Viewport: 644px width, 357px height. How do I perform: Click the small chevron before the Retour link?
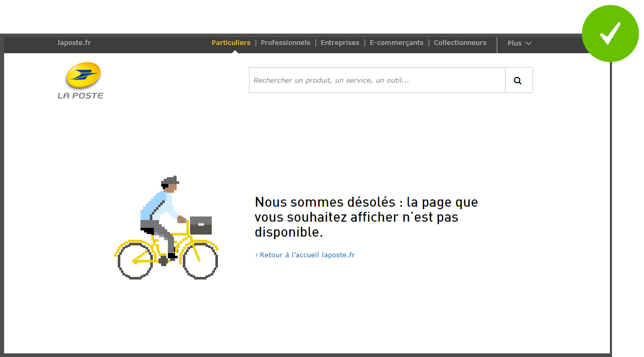pos(256,255)
